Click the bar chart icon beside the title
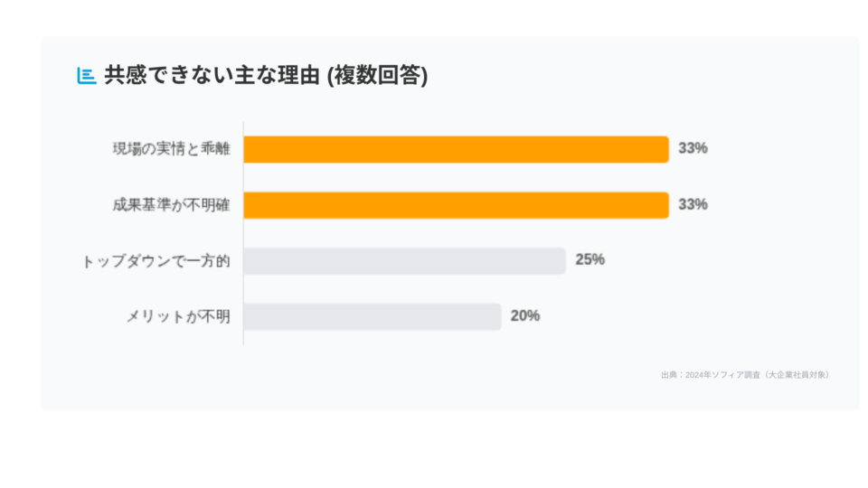The height and width of the screenshot is (488, 868). [x=86, y=76]
